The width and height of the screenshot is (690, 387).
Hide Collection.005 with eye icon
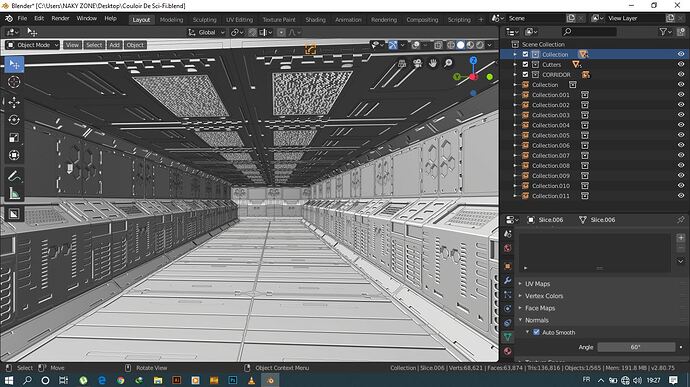point(681,135)
